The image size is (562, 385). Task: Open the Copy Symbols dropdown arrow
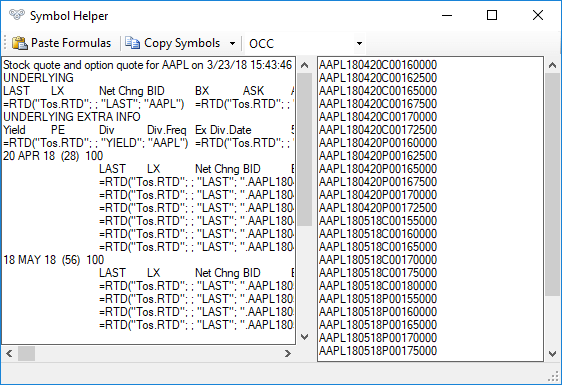click(x=233, y=43)
